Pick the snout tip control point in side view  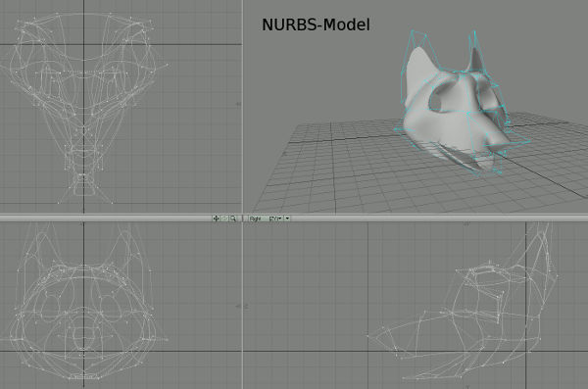coord(367,336)
